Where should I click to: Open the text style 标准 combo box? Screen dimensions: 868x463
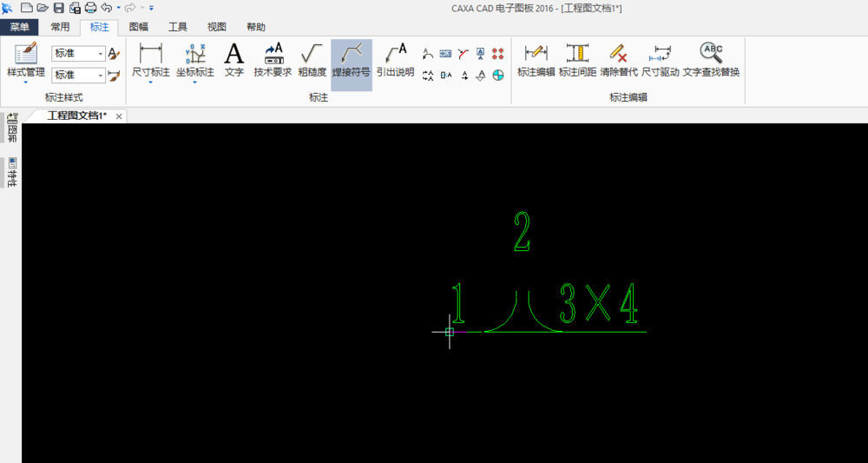click(78, 54)
